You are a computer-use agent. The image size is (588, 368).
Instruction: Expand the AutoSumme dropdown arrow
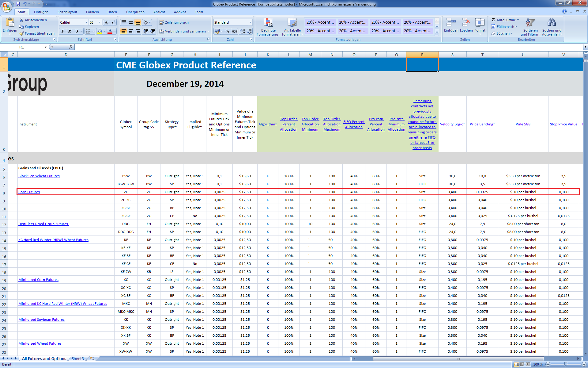click(x=518, y=20)
